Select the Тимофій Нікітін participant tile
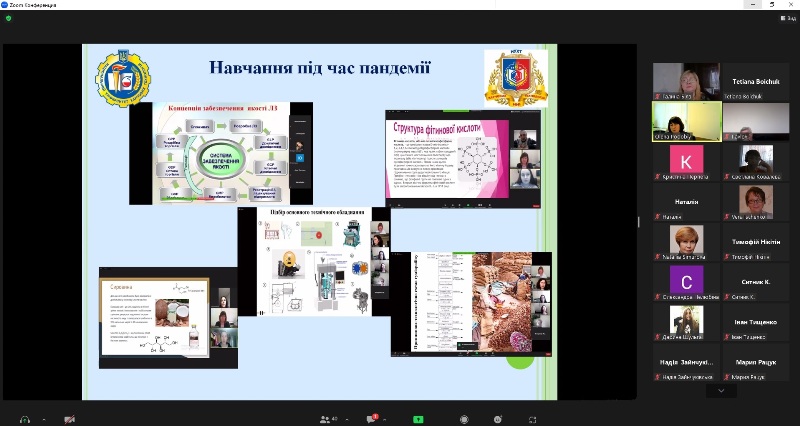800x426 pixels. tap(756, 242)
